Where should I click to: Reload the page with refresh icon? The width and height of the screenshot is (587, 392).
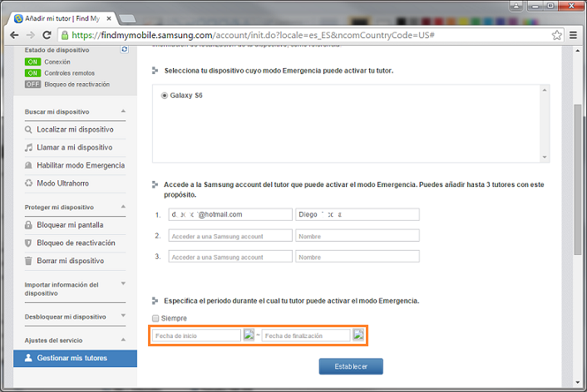[x=47, y=35]
